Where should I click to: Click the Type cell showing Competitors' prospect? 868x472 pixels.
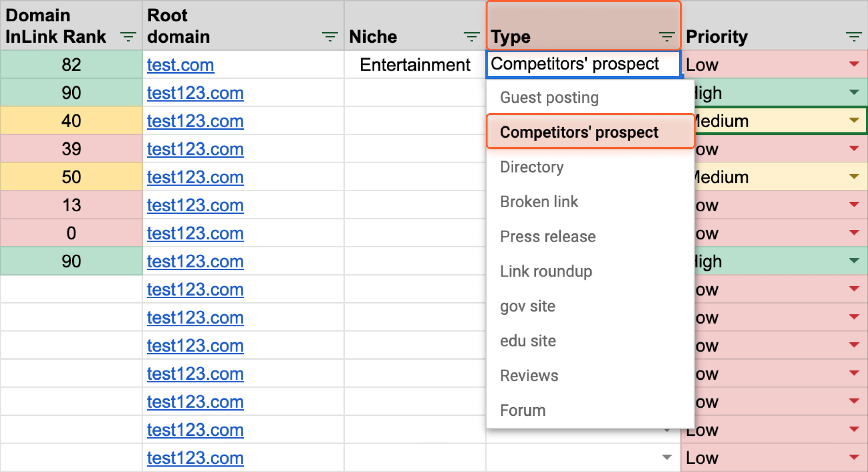click(575, 64)
